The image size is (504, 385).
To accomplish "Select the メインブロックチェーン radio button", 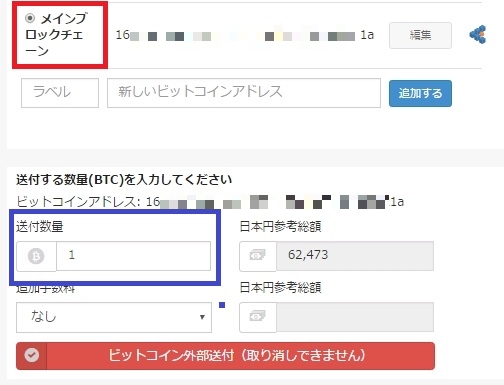I will [30, 18].
